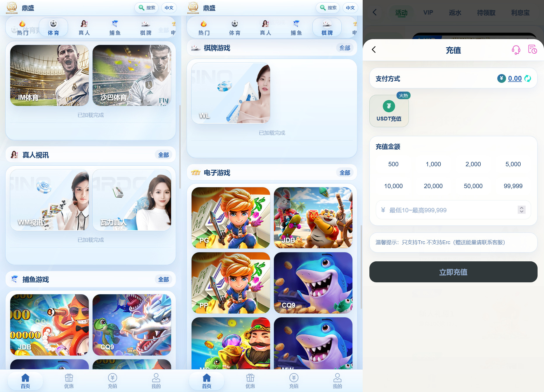The height and width of the screenshot is (392, 544).
Task: Choose 99,999 recharge amount
Action: [x=513, y=186]
